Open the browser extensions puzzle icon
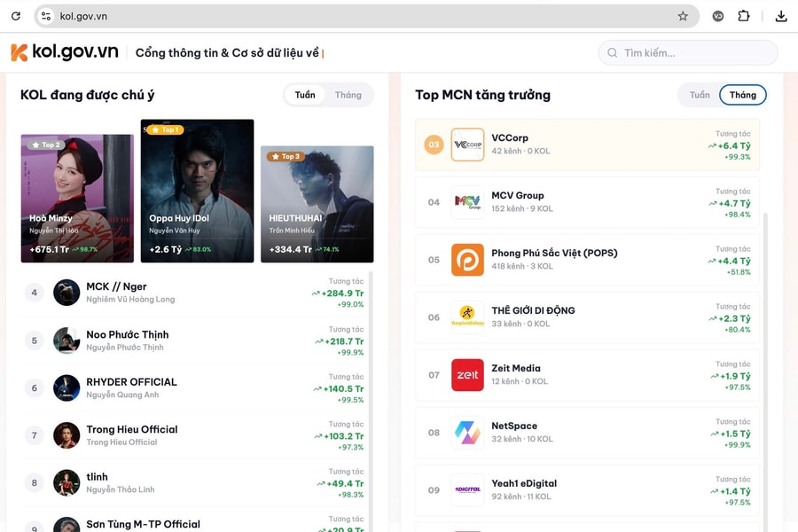This screenshot has width=798, height=532. tap(744, 16)
